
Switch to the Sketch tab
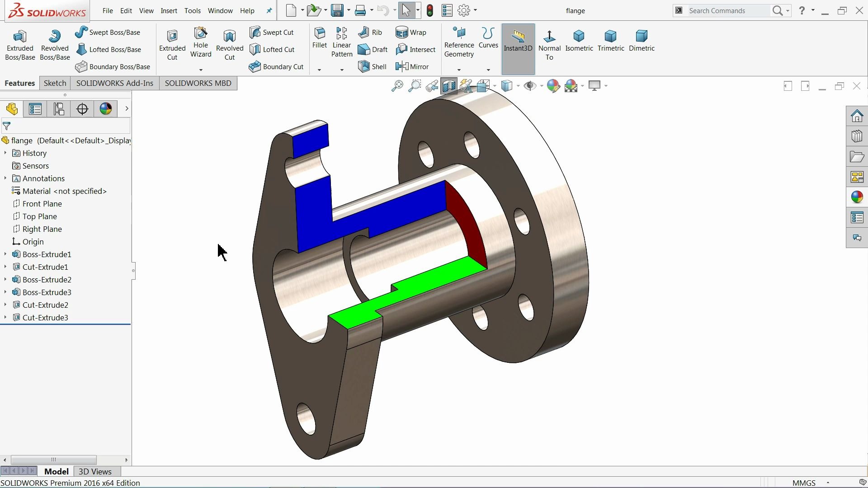point(55,83)
